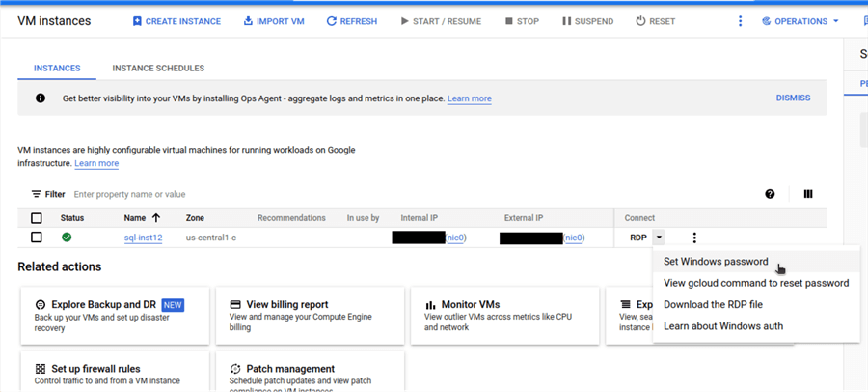Check the sql-inst12 row checkbox
This screenshot has height=392, width=868.
coord(37,238)
